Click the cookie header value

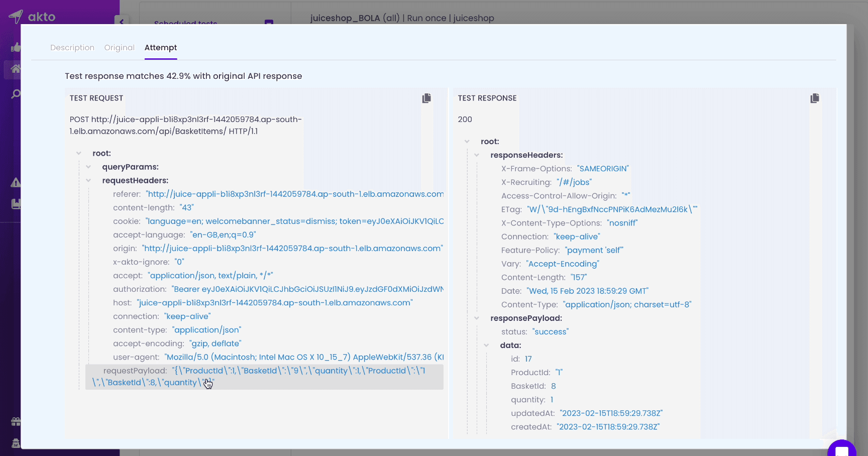click(295, 221)
